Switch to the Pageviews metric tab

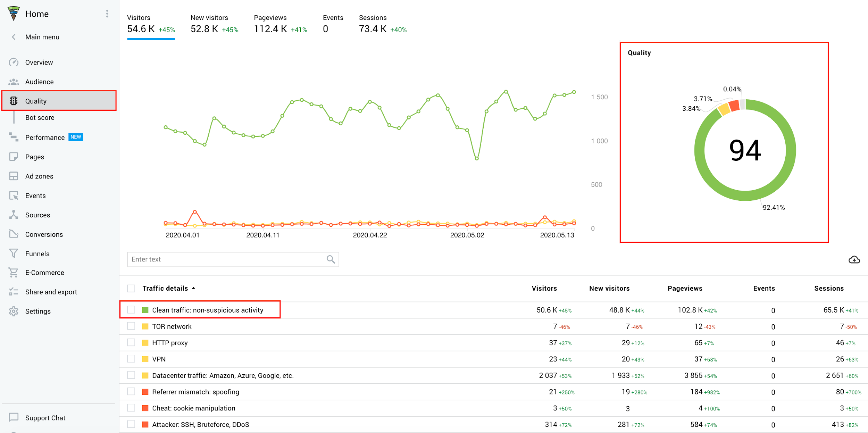click(280, 24)
